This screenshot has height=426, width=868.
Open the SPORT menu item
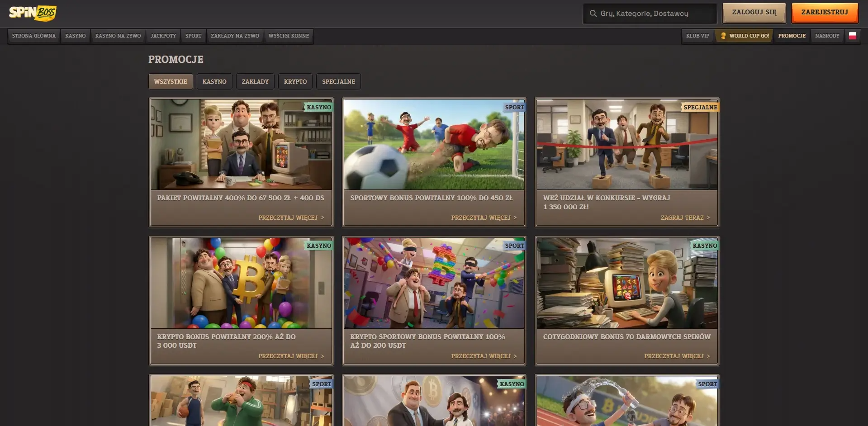point(193,36)
